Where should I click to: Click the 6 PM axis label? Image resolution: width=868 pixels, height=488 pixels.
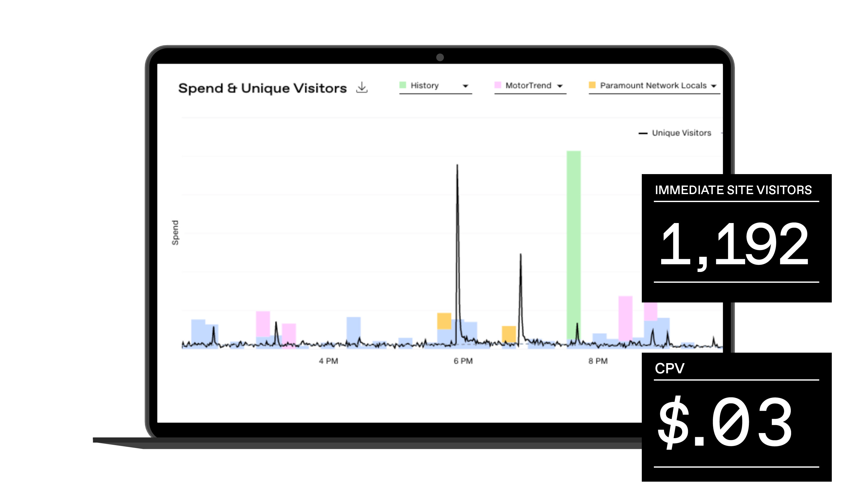[x=463, y=361]
